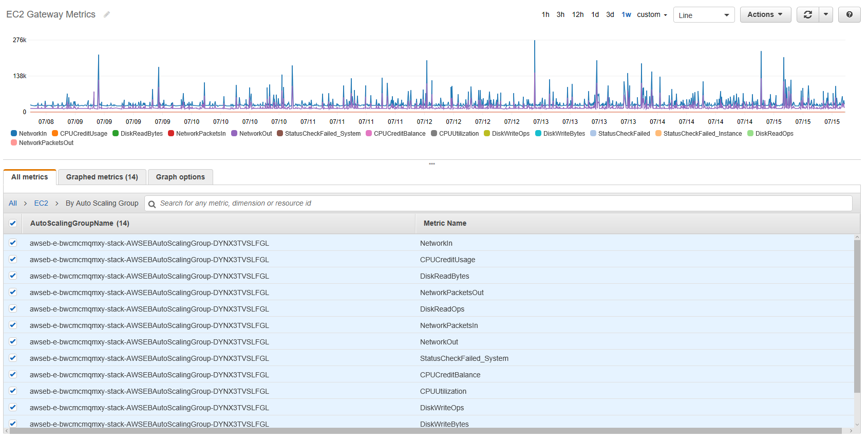The width and height of the screenshot is (868, 438).
Task: Set time range to 1d
Action: pos(595,14)
